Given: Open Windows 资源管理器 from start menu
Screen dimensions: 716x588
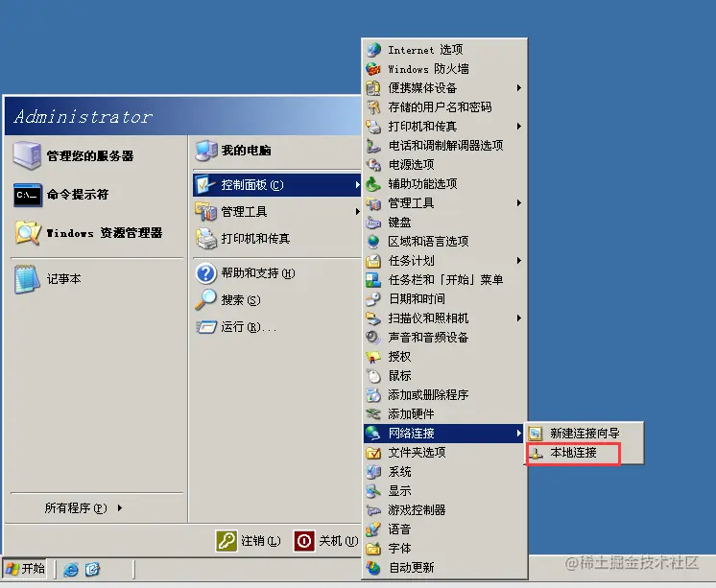Looking at the screenshot, I should (96, 233).
